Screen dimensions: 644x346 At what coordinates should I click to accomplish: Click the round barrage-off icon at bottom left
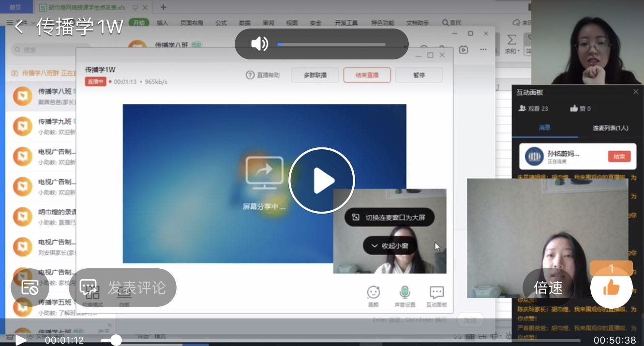click(x=30, y=288)
